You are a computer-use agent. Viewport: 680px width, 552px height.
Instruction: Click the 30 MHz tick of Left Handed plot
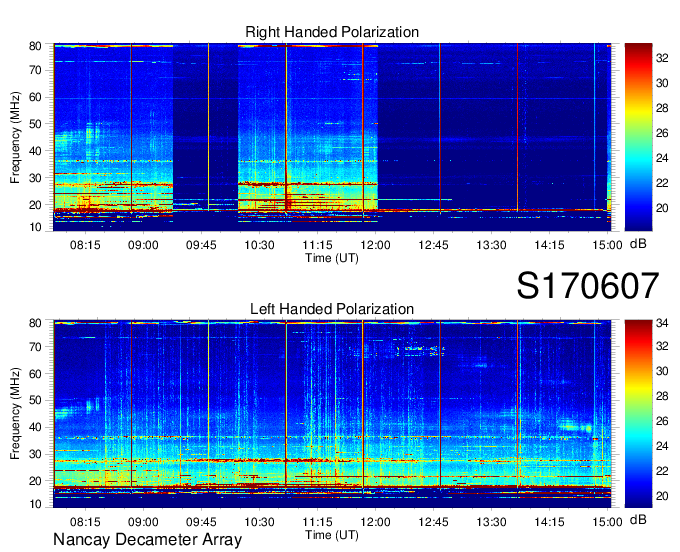(35, 454)
